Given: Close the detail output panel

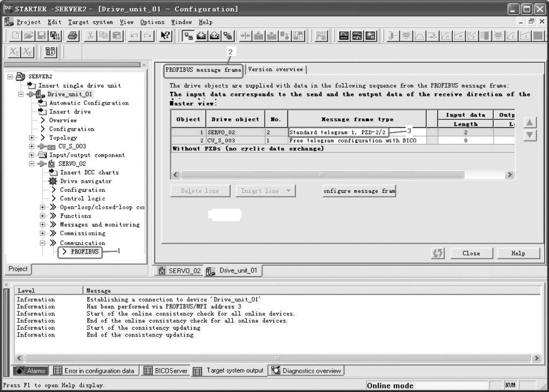Looking at the screenshot, I should click(x=6, y=285).
